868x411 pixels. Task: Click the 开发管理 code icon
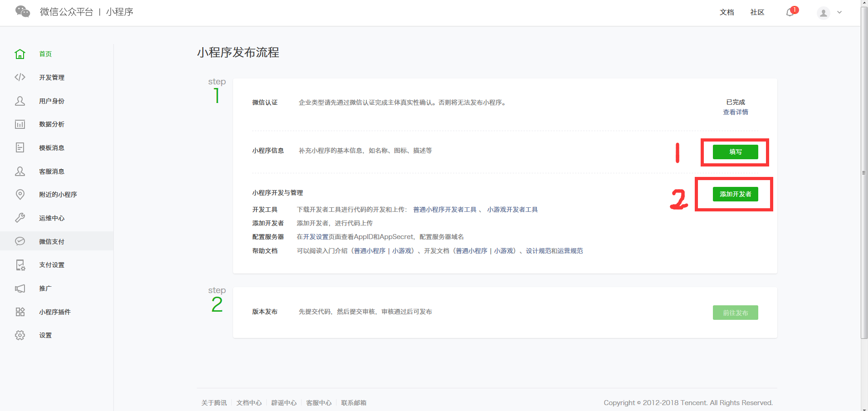point(20,77)
